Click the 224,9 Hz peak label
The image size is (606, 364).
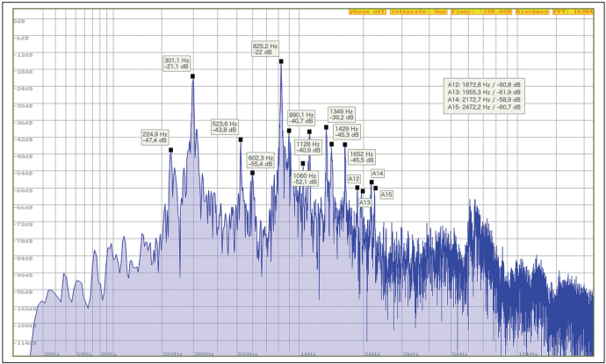[x=155, y=137]
